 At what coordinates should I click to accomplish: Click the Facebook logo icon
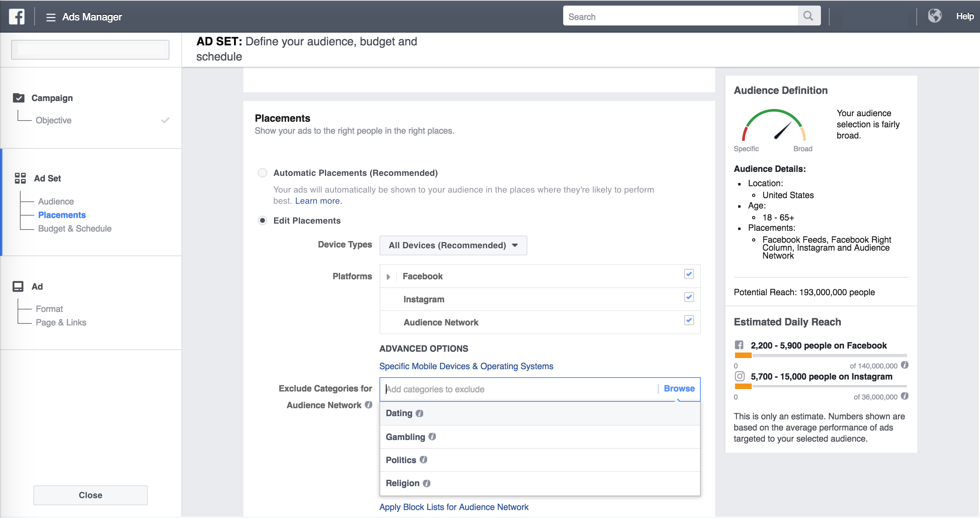tap(17, 16)
